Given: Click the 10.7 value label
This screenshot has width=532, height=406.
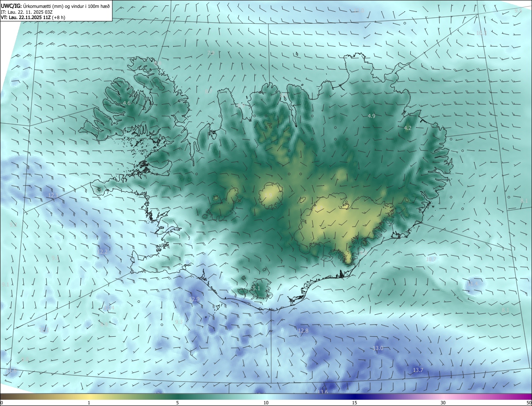Looking at the screenshot, I should click(431, 259).
